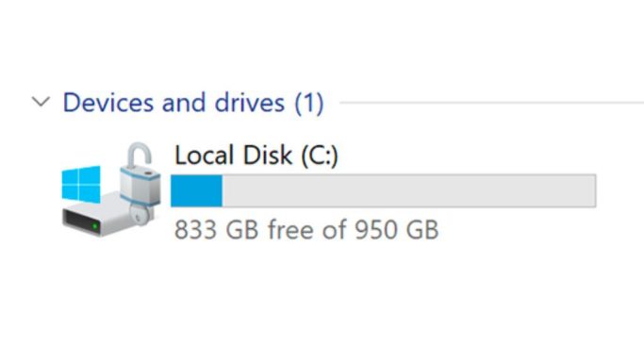This screenshot has height=346, width=644.
Task: Click the gray free-space portion of the bar
Action: click(x=408, y=190)
